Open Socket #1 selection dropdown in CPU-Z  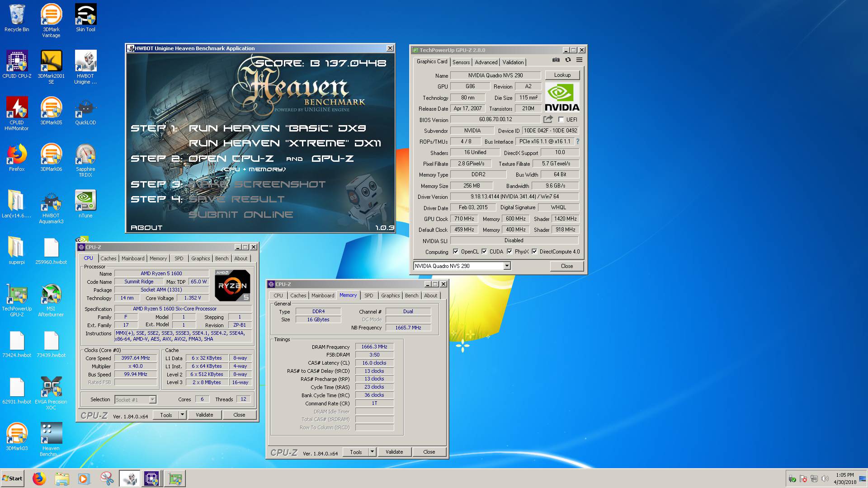pos(135,399)
